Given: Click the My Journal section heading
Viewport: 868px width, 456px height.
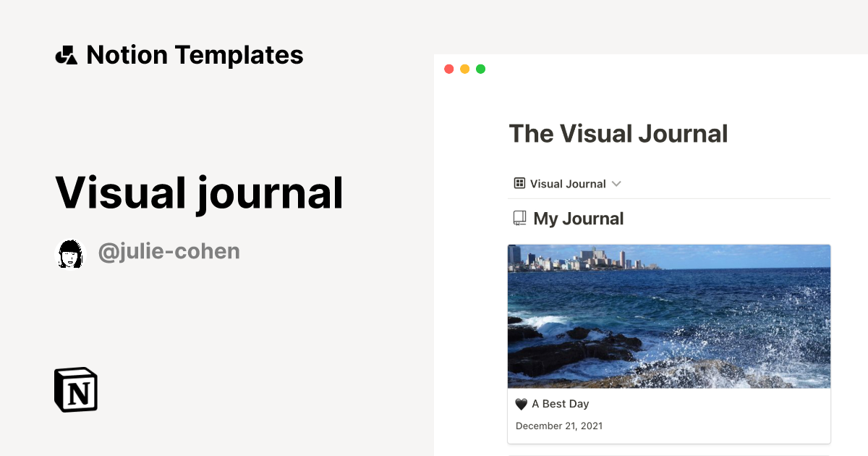Looking at the screenshot, I should tap(577, 218).
